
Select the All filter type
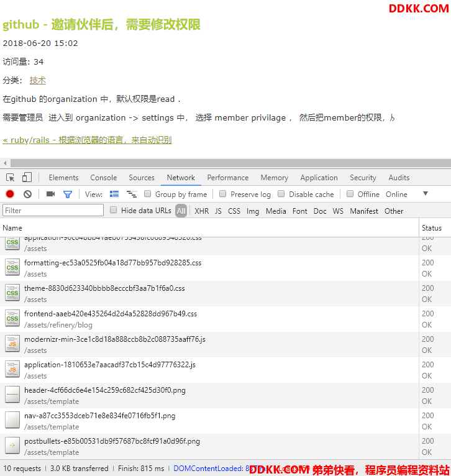pos(181,211)
